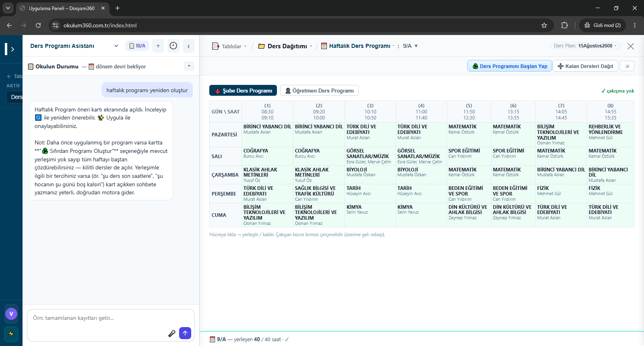Open chat history clock icon

coord(173,46)
